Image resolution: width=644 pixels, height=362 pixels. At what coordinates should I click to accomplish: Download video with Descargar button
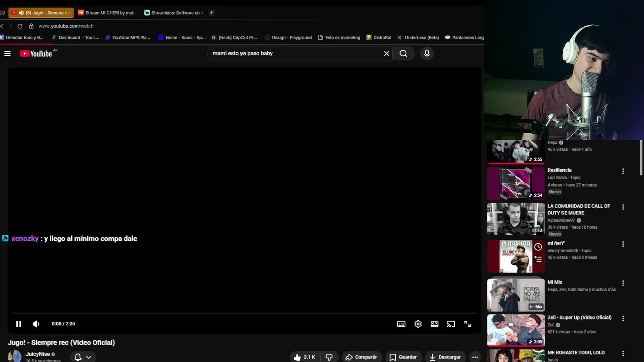click(445, 357)
